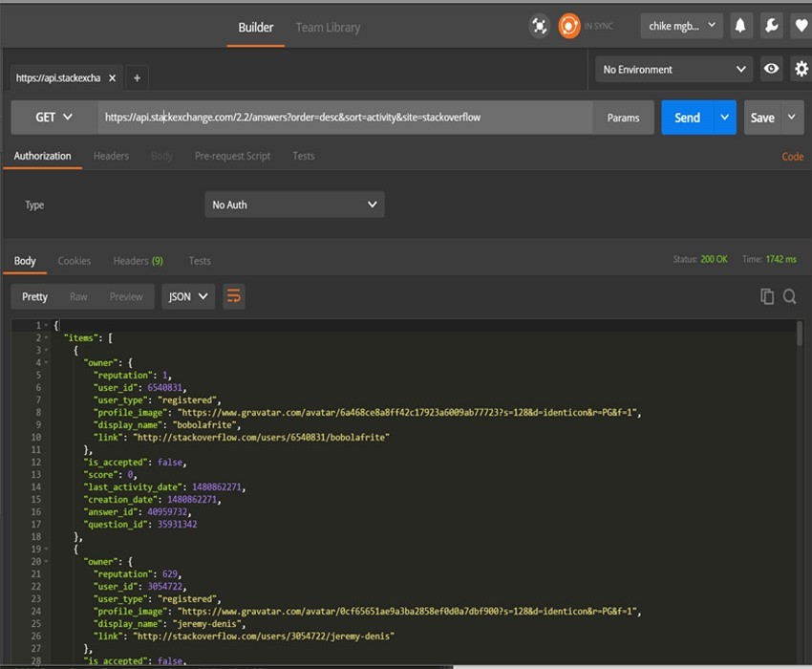Select the Authorization request tab
The width and height of the screenshot is (812, 669).
(x=42, y=156)
